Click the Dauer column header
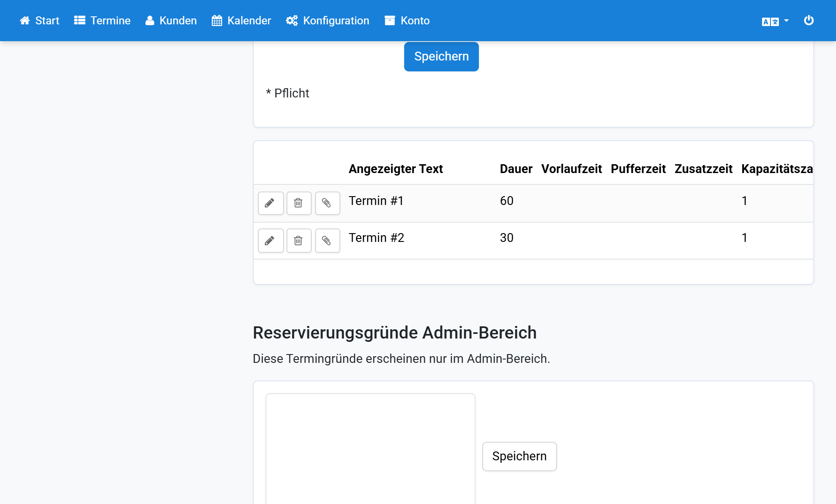Viewport: 836px width, 504px height. coord(516,169)
